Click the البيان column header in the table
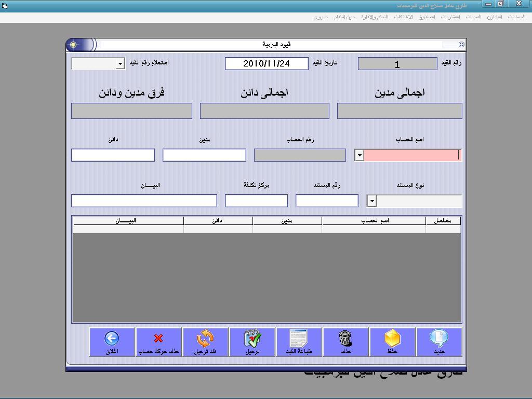 128,220
